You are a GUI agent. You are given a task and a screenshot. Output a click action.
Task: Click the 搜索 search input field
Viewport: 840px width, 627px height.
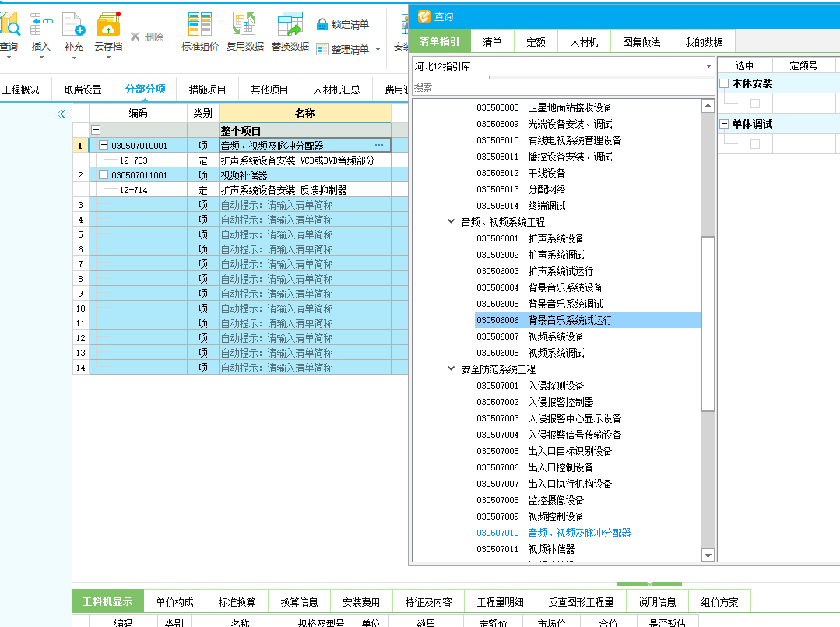point(564,87)
